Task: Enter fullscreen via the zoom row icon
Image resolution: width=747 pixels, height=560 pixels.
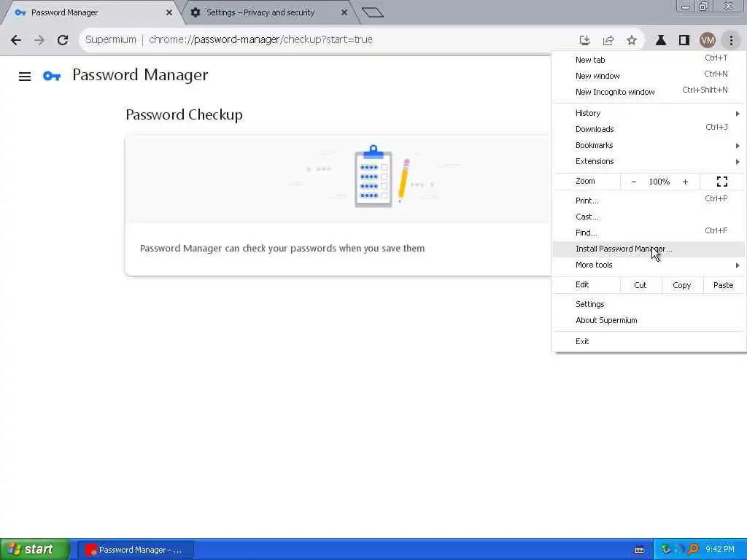Action: [721, 182]
